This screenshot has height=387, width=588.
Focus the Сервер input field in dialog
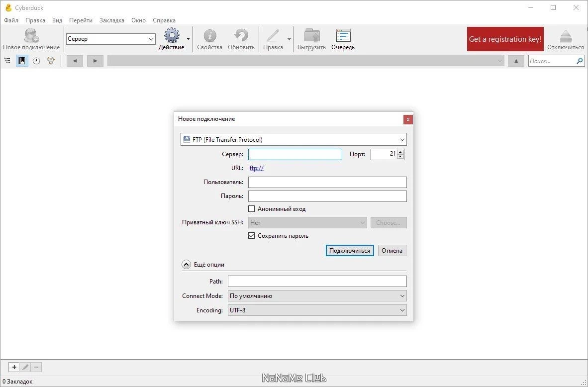(x=295, y=155)
